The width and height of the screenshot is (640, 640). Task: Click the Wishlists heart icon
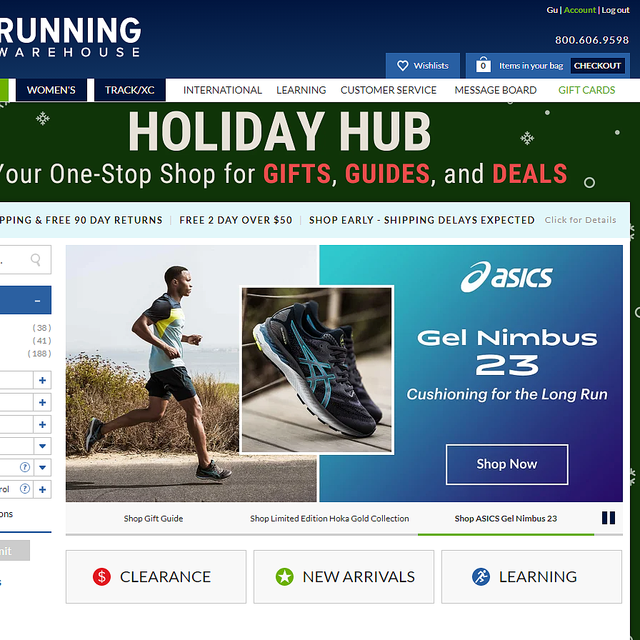(x=402, y=66)
